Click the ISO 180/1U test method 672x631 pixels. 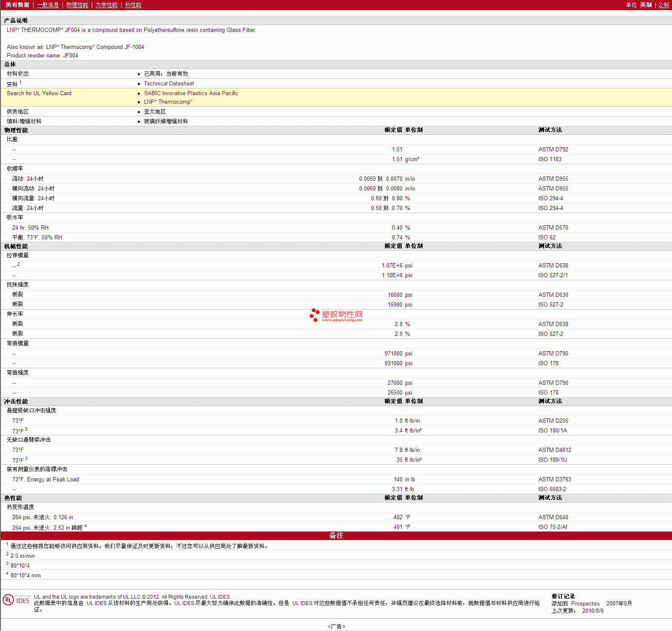[553, 460]
